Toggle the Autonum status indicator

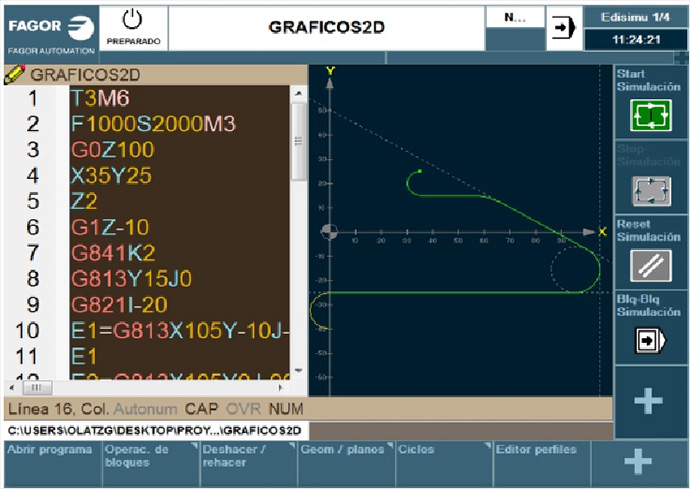145,409
